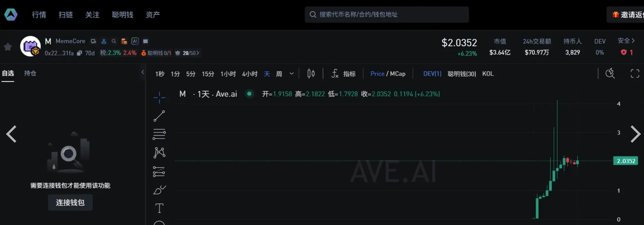Click the 连接钱包 connect wallet button
This screenshot has height=225, width=644.
(70, 202)
